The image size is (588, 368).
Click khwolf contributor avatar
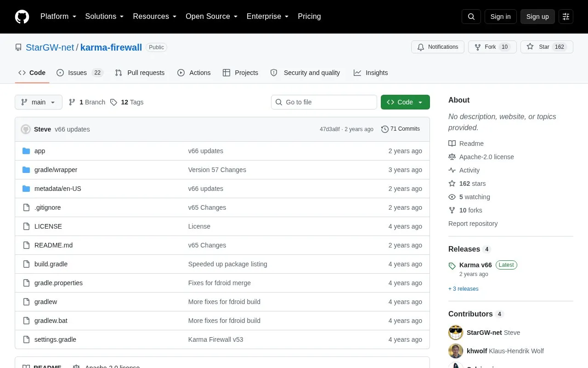[x=456, y=351]
